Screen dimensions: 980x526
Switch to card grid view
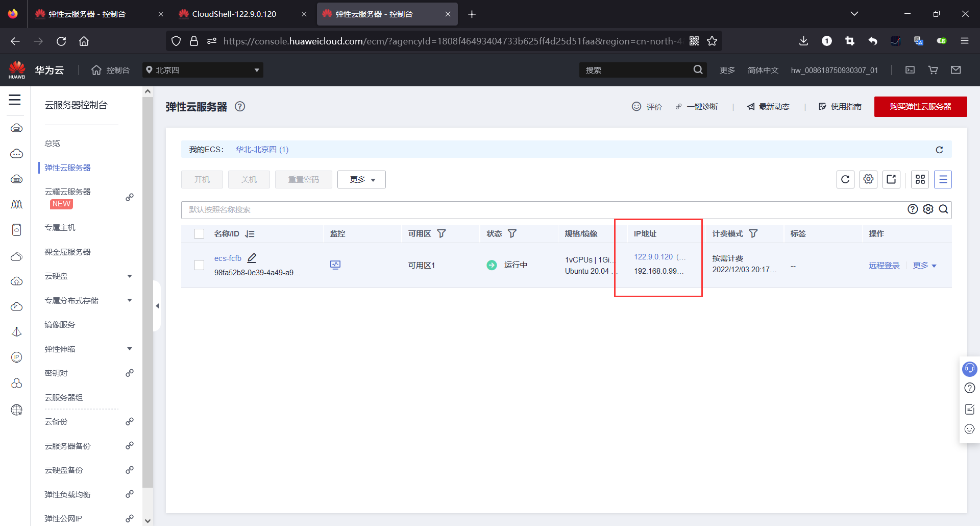click(x=920, y=179)
